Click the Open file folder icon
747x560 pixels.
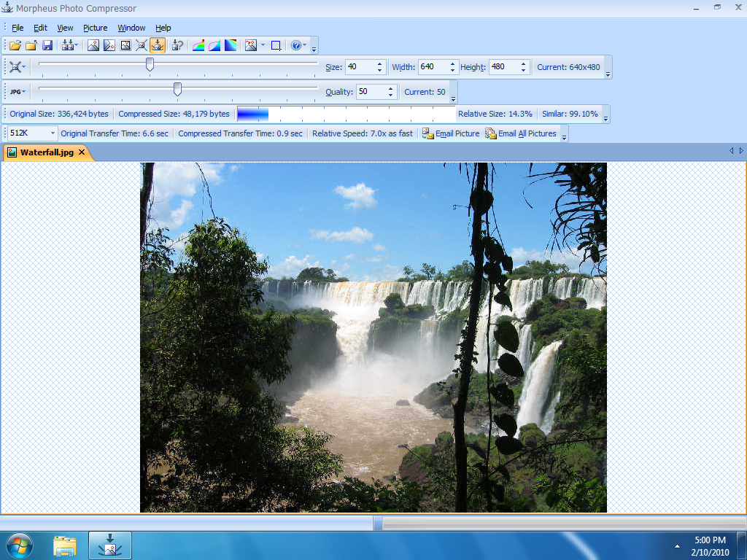[15, 45]
